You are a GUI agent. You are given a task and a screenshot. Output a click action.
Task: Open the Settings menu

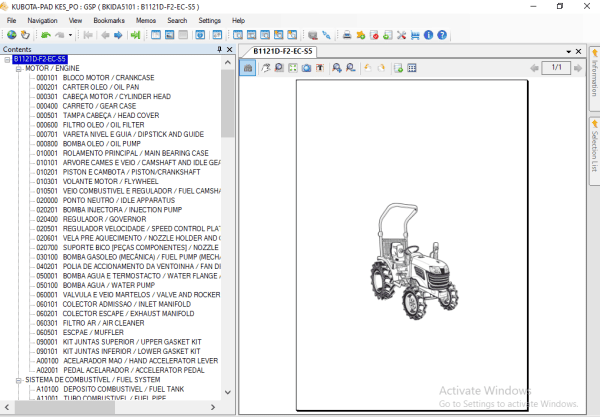click(x=209, y=21)
